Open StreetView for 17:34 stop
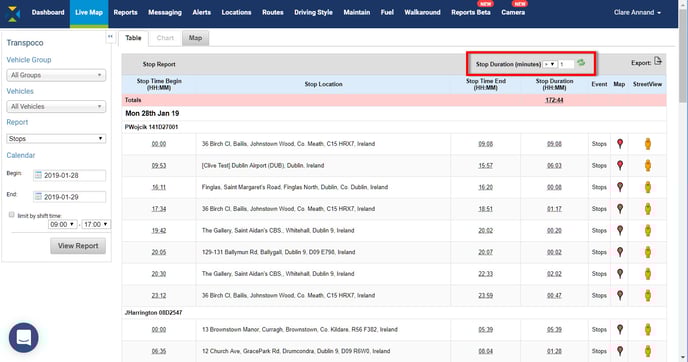This screenshot has width=688, height=362. [x=648, y=209]
